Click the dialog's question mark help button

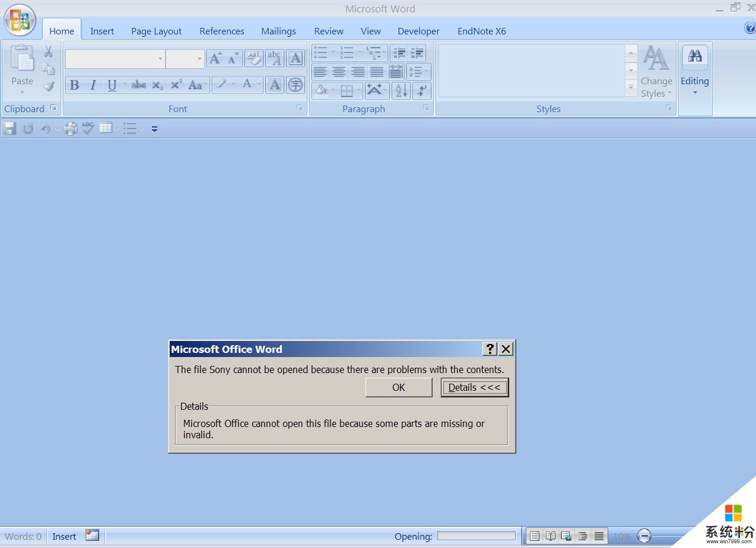(x=490, y=349)
